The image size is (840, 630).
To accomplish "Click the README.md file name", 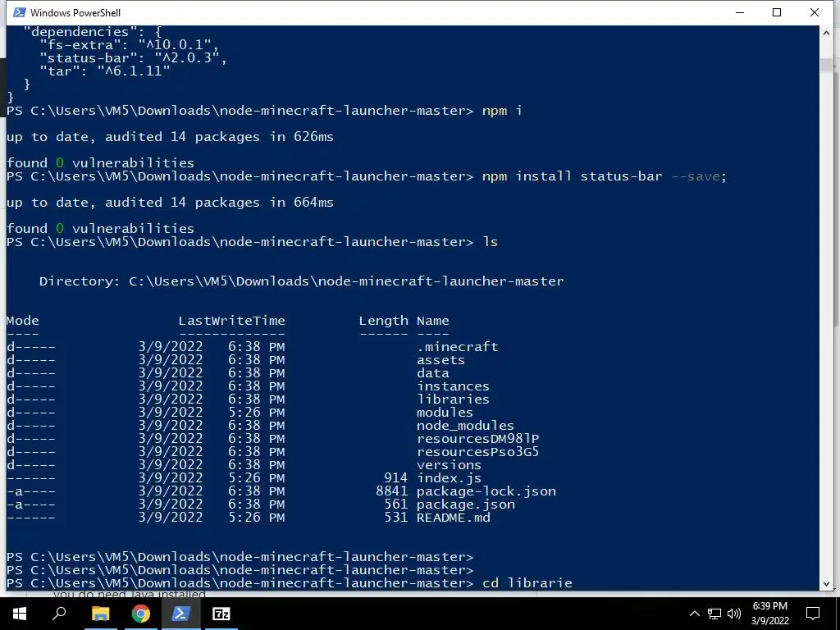I will [x=453, y=518].
